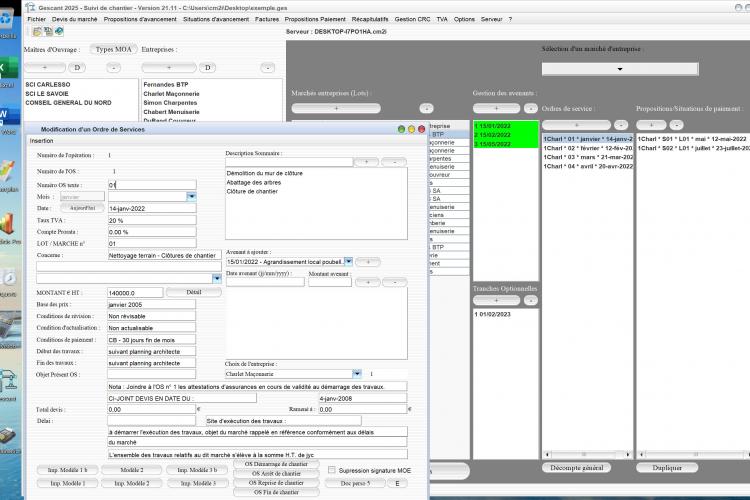Screen dimensions: 750x500
Task: Open the Gestion CRC menu
Action: [412, 19]
